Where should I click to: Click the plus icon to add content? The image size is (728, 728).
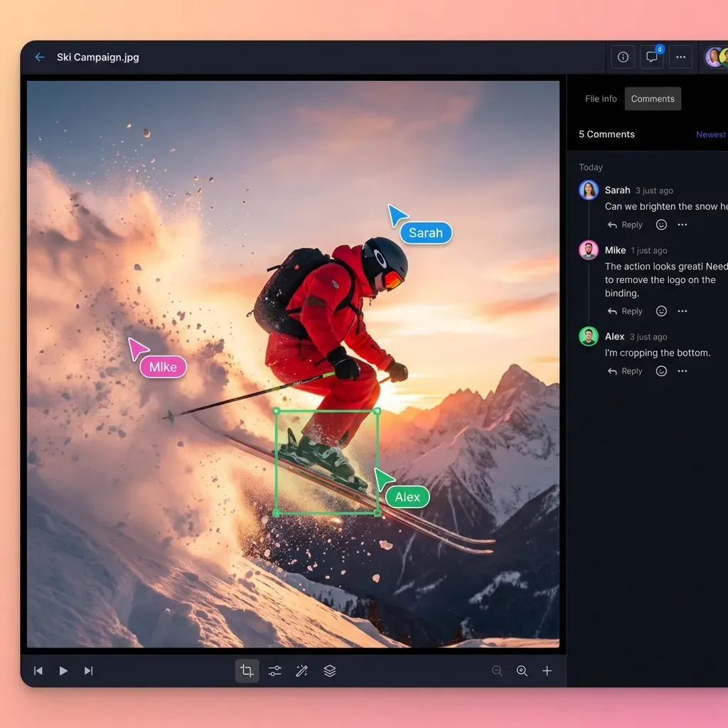coord(547,670)
